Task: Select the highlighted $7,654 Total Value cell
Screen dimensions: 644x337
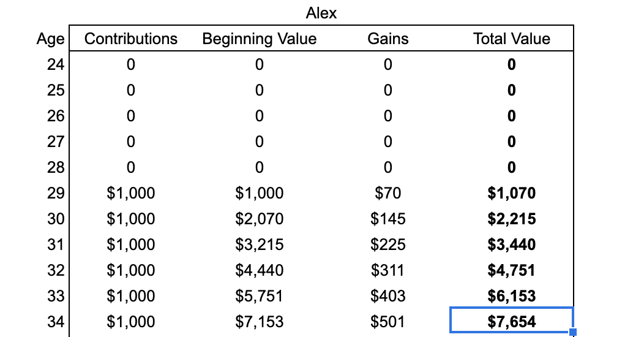Action: pos(511,320)
